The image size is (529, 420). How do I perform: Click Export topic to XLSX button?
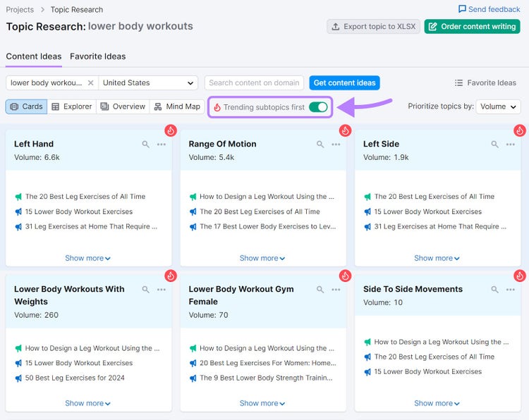(373, 26)
